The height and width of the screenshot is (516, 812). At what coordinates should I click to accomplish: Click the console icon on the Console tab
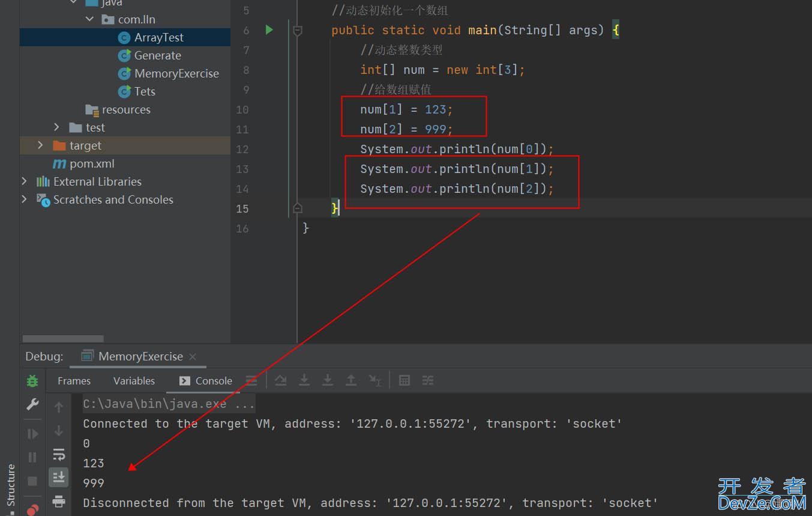pos(185,381)
